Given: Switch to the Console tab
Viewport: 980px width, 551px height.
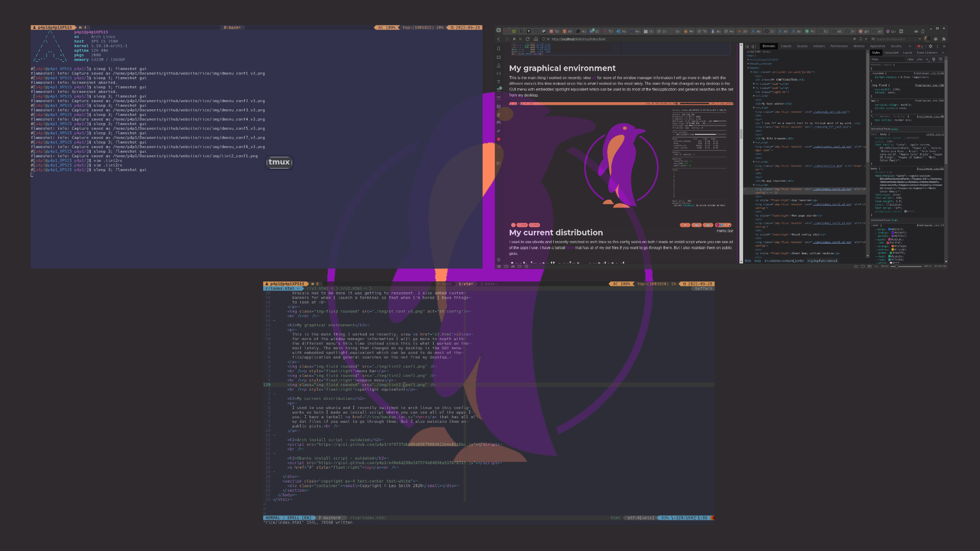Looking at the screenshot, I should coord(785,46).
